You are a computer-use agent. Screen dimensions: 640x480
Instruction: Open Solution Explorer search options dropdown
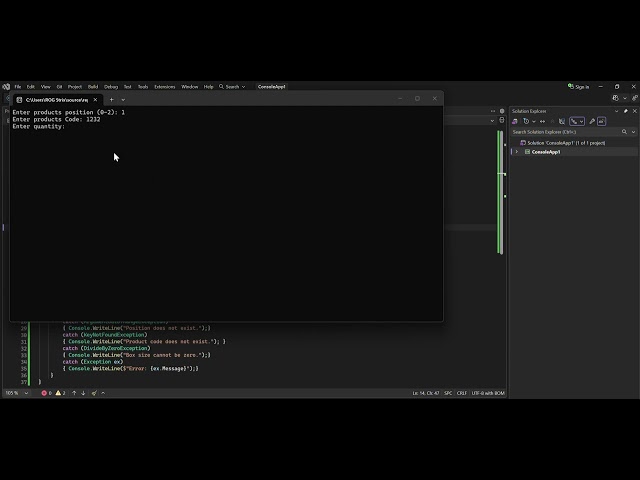(633, 132)
